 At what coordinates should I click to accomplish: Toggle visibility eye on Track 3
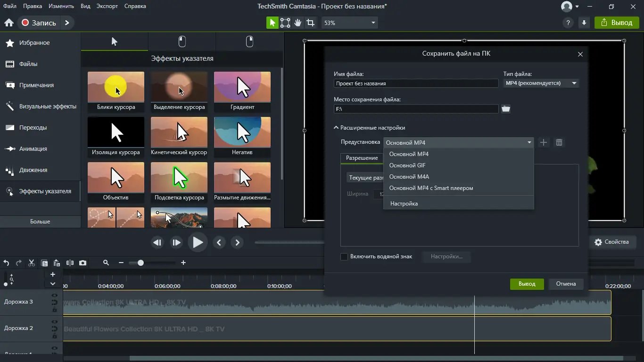tap(55, 296)
